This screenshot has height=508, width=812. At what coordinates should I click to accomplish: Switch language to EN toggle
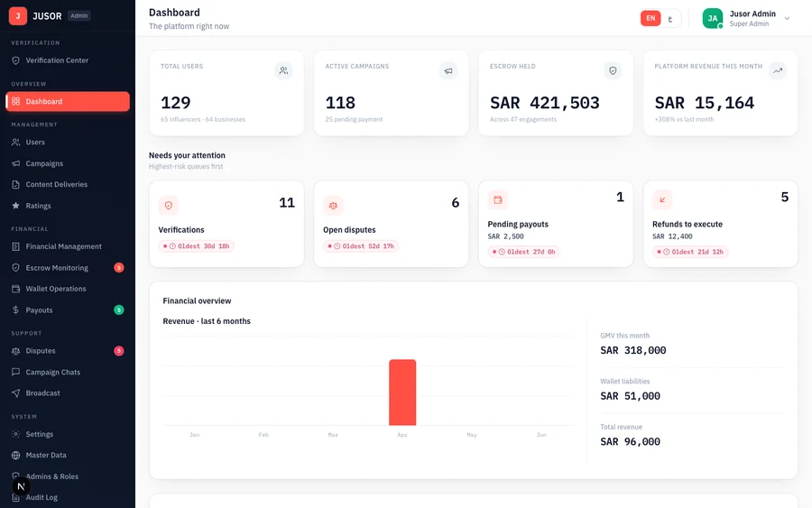tap(651, 18)
